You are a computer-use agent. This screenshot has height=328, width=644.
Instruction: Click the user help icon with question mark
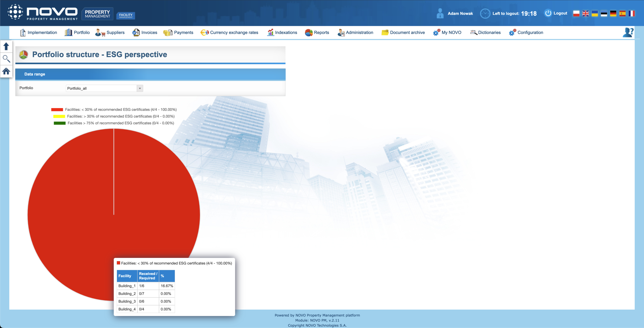click(628, 32)
